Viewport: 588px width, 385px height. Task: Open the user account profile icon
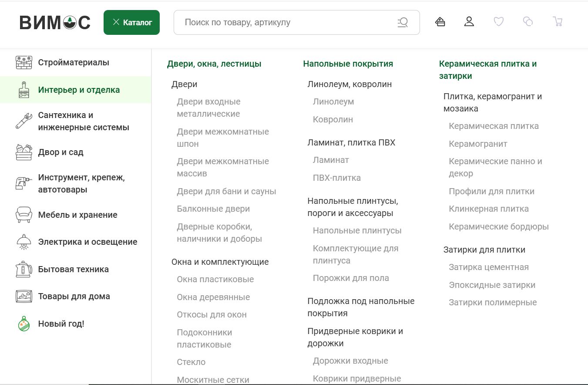coord(469,22)
